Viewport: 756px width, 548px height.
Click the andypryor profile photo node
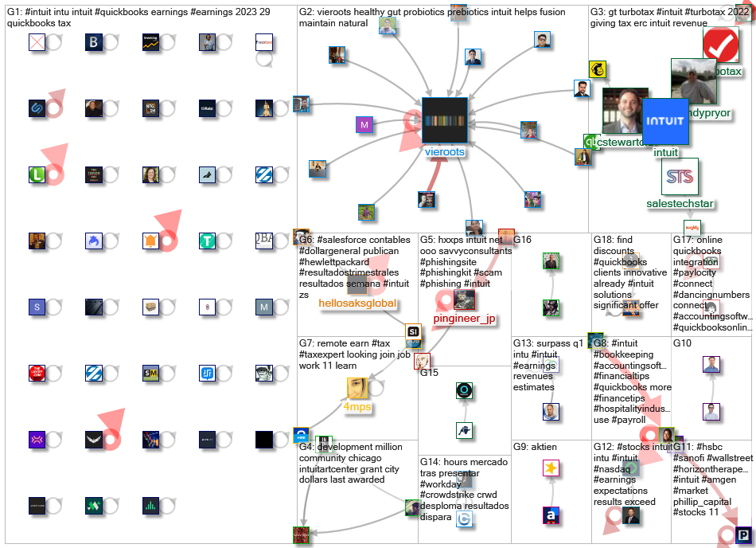point(693,81)
